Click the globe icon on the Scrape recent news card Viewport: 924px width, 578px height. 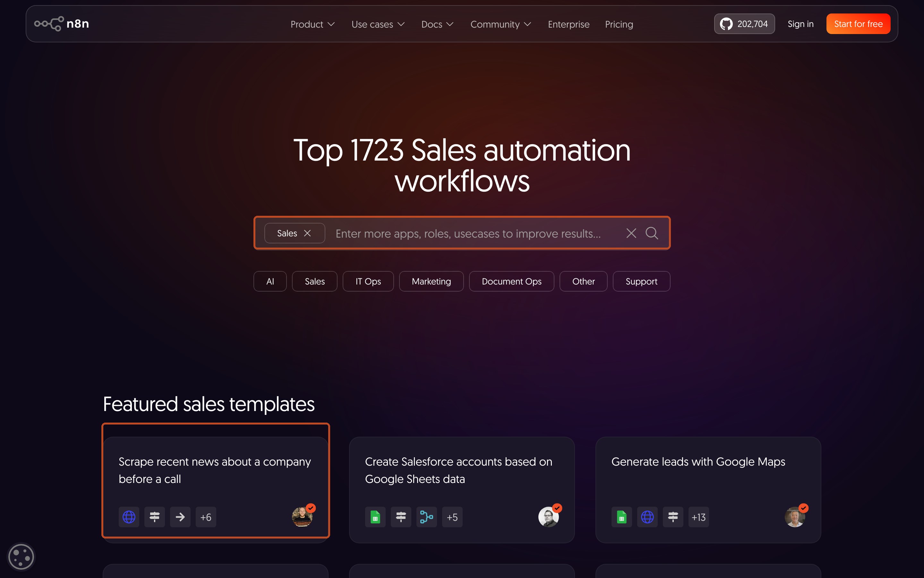point(129,517)
